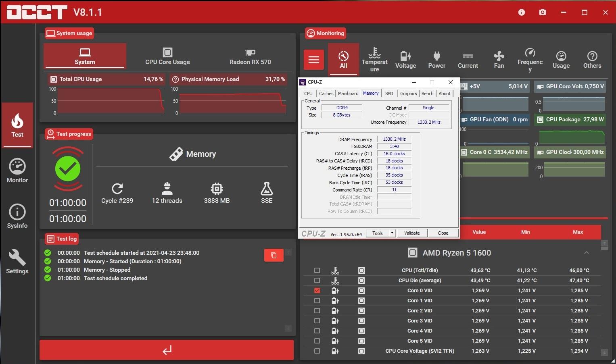The height and width of the screenshot is (364, 616).
Task: Click the 'Memory - Stopped' log entry
Action: pos(107,270)
